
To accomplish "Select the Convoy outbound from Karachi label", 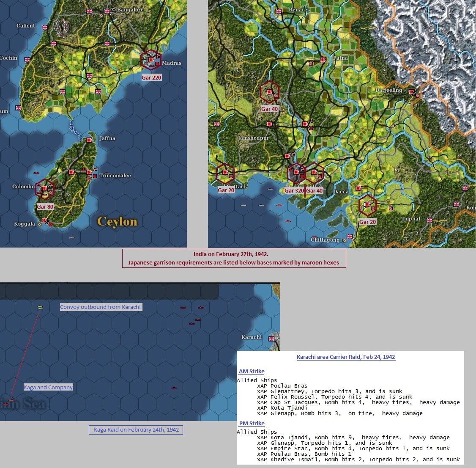I will (101, 307).
